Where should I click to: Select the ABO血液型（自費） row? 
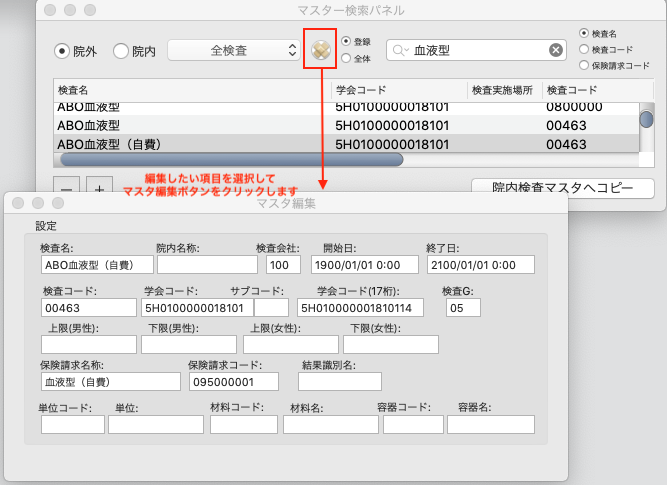pyautogui.click(x=346, y=144)
